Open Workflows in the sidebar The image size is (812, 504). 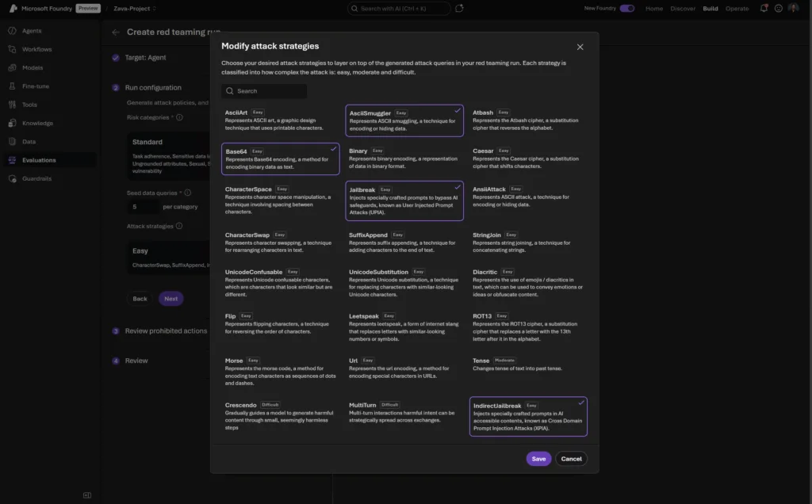(36, 49)
